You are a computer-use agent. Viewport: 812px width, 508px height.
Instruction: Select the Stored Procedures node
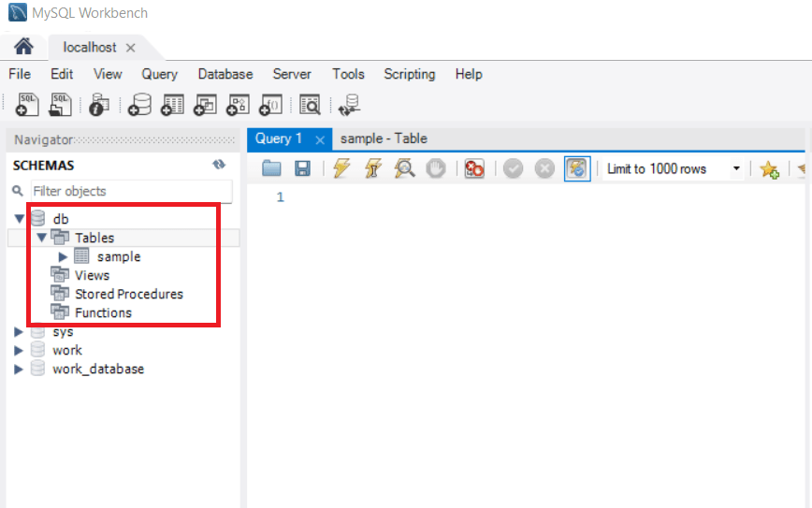coord(128,294)
